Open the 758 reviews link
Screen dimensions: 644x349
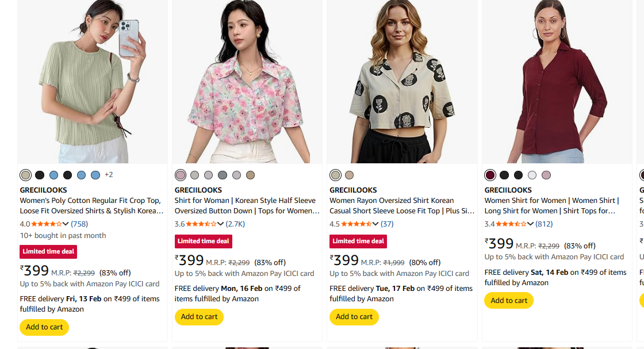tap(79, 224)
